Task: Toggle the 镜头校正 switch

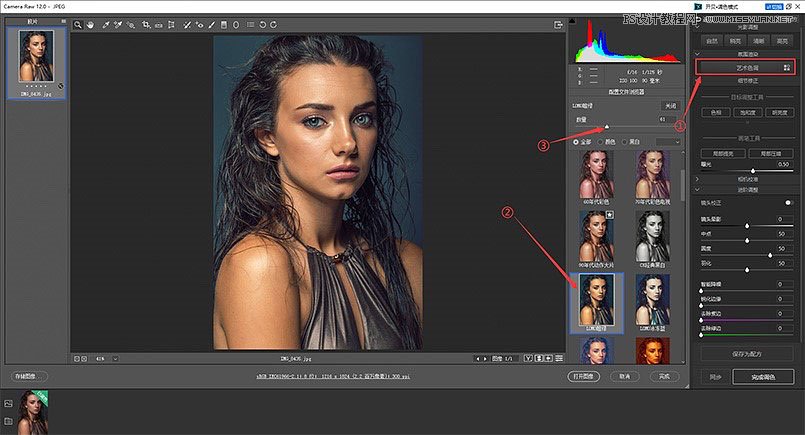Action: point(789,203)
